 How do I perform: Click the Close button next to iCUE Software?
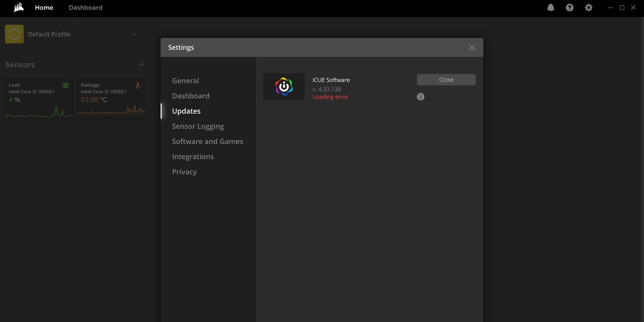(446, 79)
